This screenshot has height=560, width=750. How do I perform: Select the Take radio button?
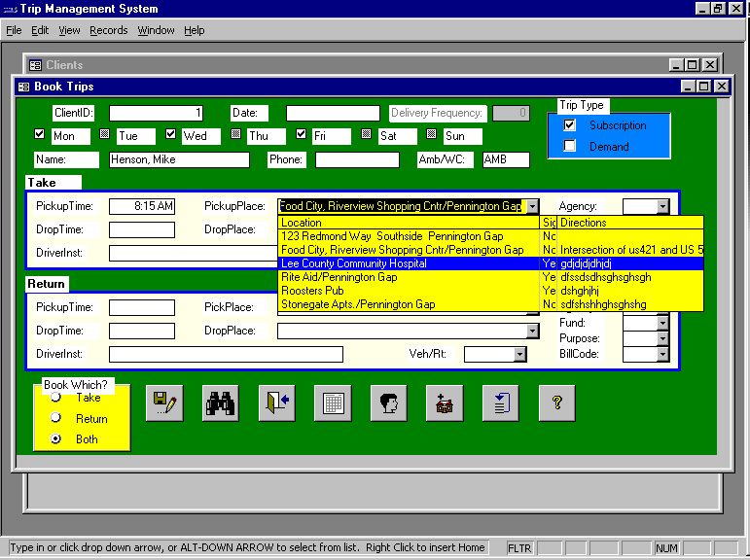click(56, 397)
